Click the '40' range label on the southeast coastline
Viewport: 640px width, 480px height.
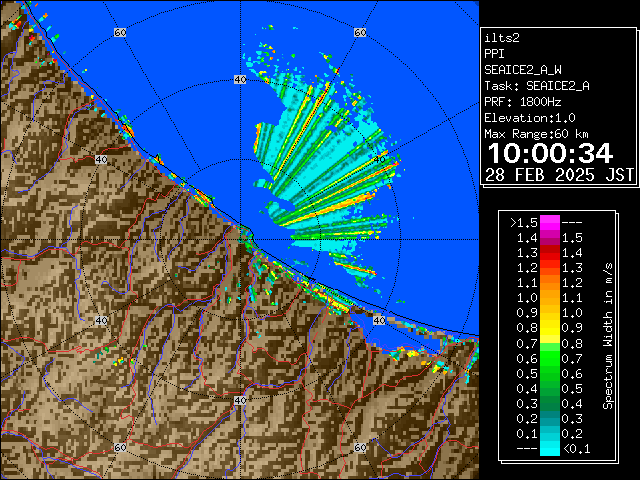[x=379, y=320]
